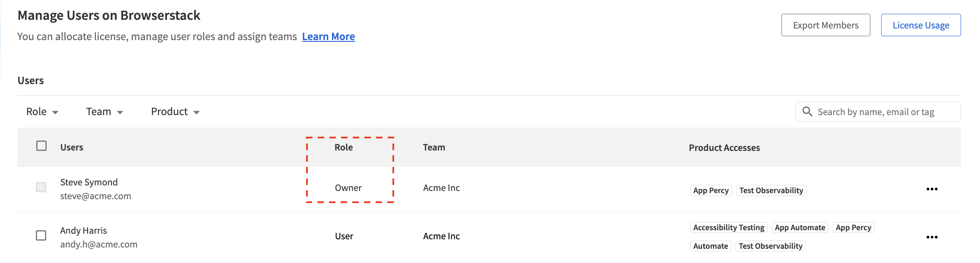Toggle the select-all users checkbox
This screenshot has height=263, width=980.
coord(41,146)
